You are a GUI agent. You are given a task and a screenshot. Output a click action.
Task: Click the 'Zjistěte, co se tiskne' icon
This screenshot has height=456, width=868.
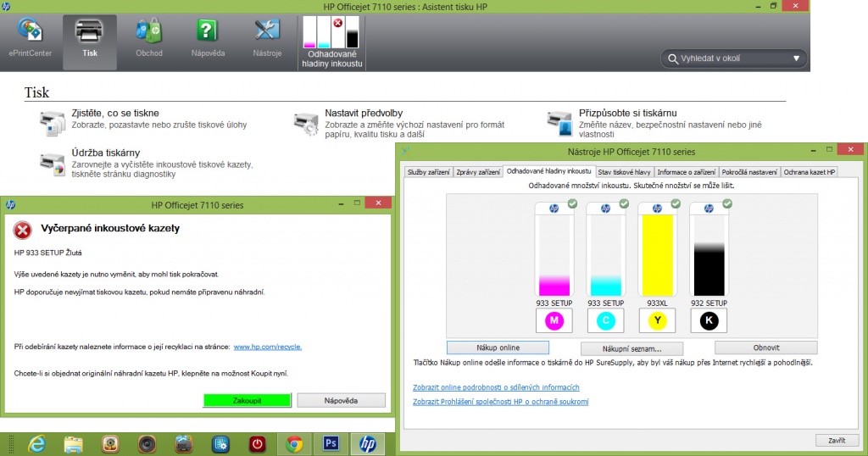(x=53, y=123)
